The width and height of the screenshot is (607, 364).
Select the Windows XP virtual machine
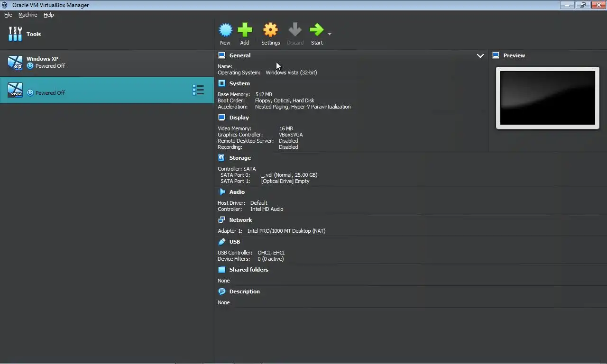(x=107, y=63)
